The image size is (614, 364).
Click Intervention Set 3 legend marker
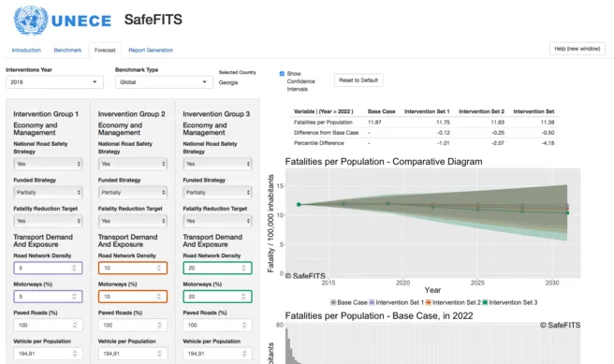(x=485, y=302)
